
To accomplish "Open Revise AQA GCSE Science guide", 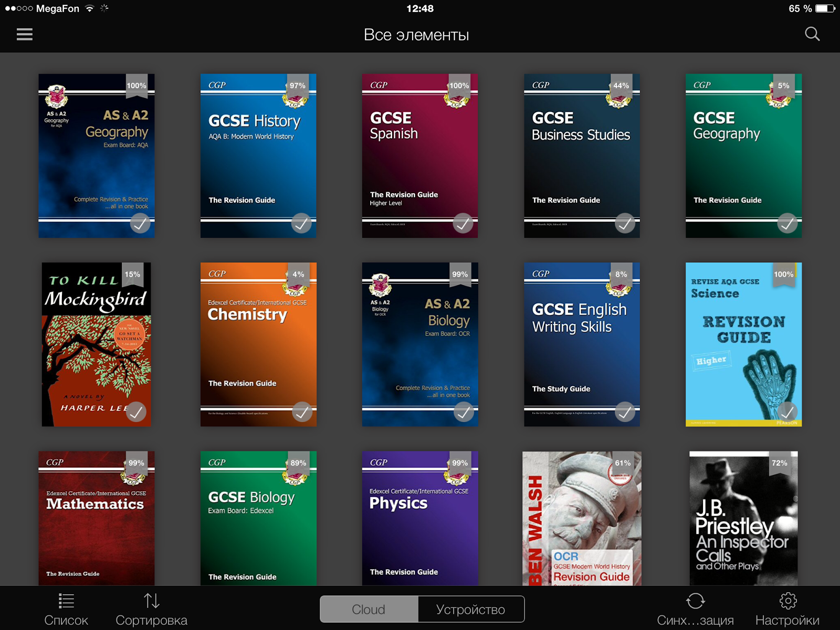I will pos(743,344).
